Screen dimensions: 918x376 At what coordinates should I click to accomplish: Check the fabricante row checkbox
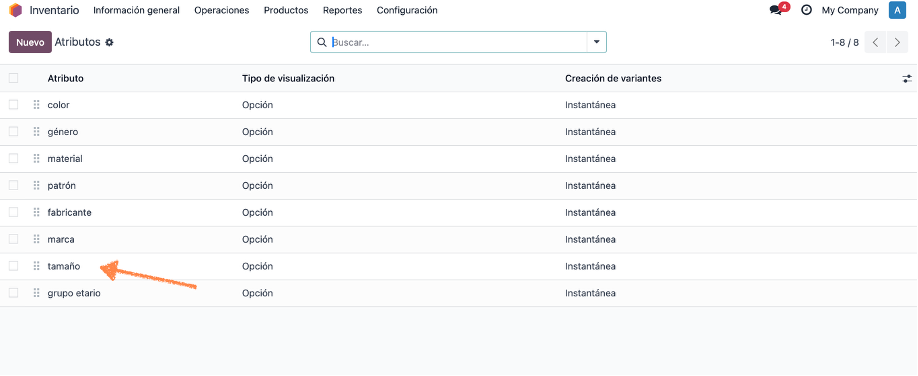(x=13, y=213)
